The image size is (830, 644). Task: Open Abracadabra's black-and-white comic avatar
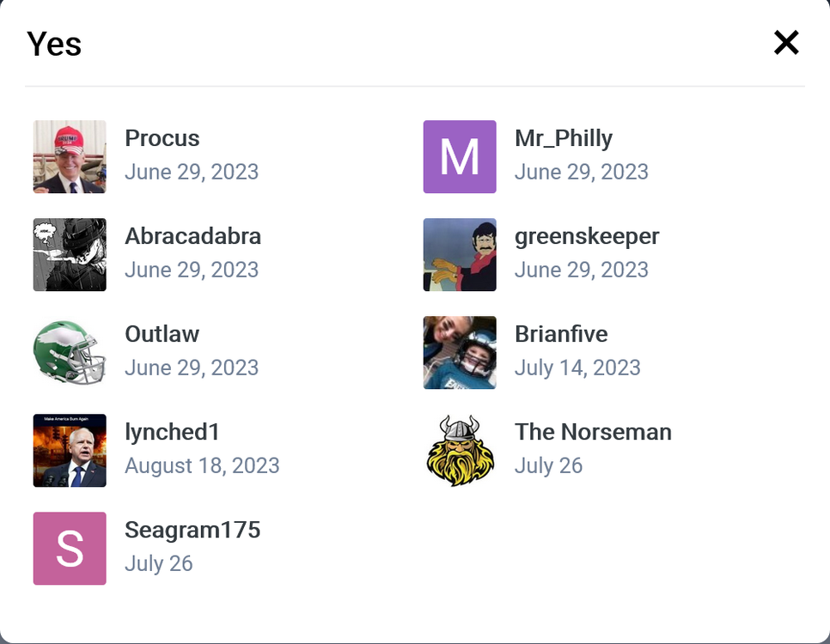[x=70, y=254]
